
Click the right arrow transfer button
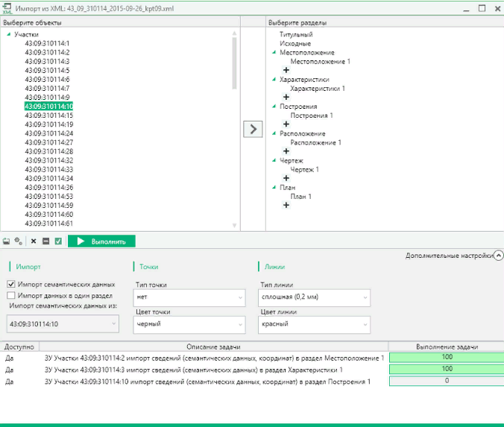253,129
